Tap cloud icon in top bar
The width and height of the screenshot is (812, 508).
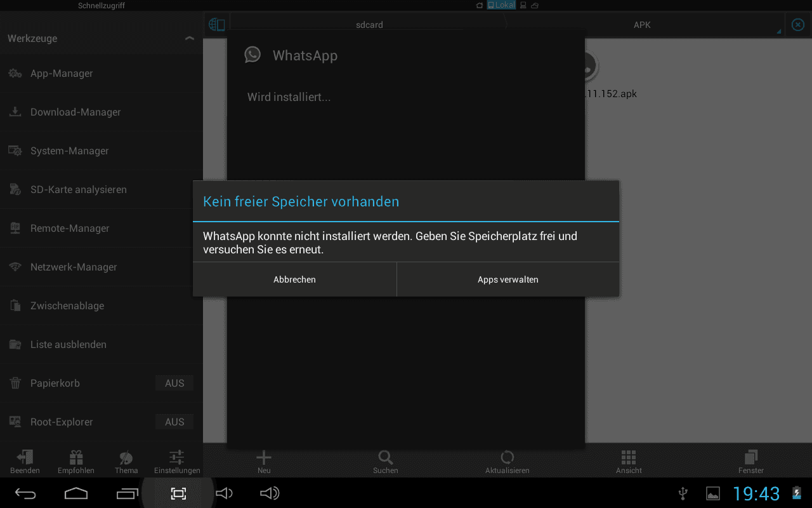(535, 6)
